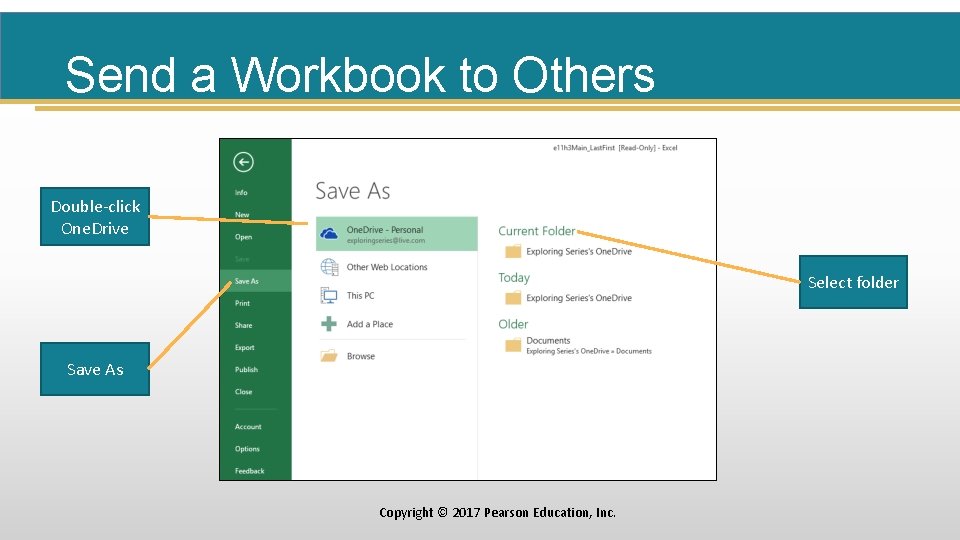Click the dimmed Save item in the sidebar
The image size is (960, 540).
tap(242, 259)
